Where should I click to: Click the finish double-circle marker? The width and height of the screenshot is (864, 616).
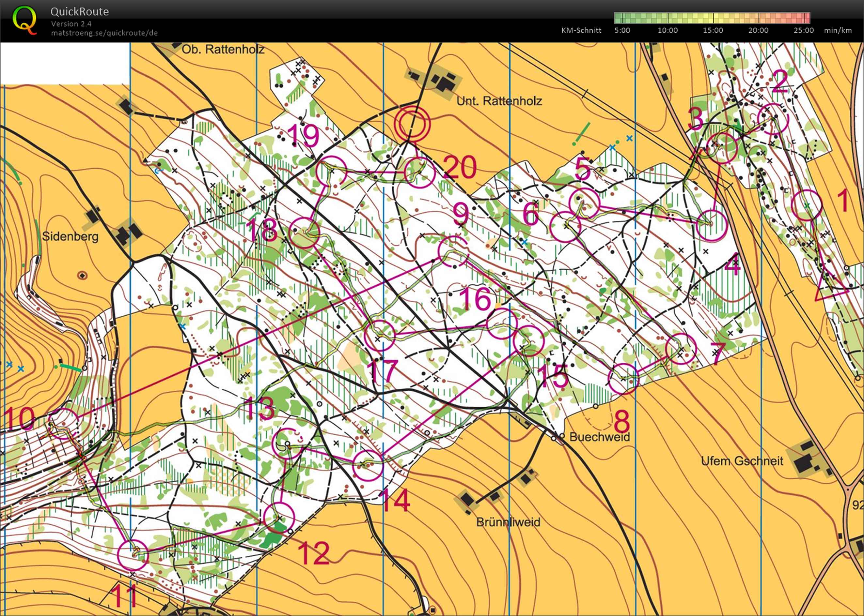tap(412, 123)
